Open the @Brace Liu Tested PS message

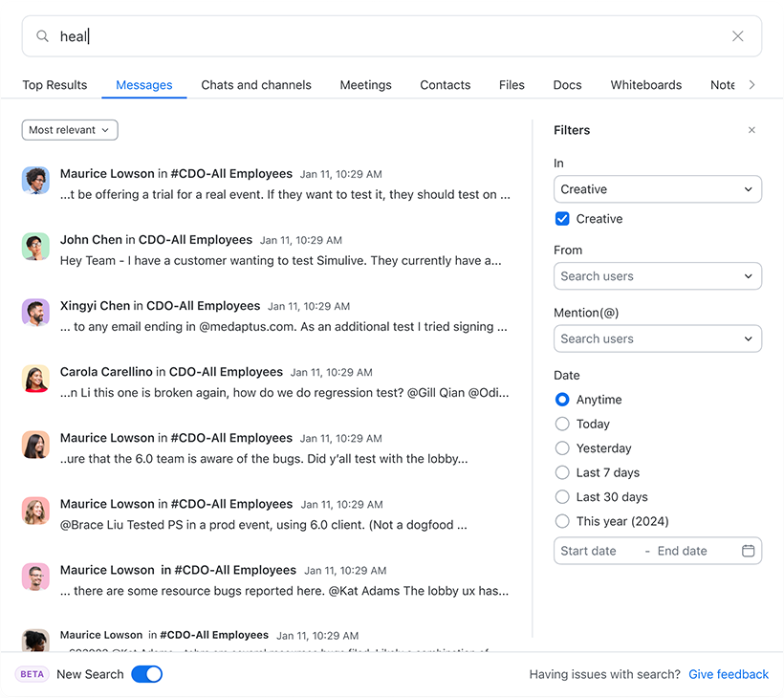coord(264,514)
